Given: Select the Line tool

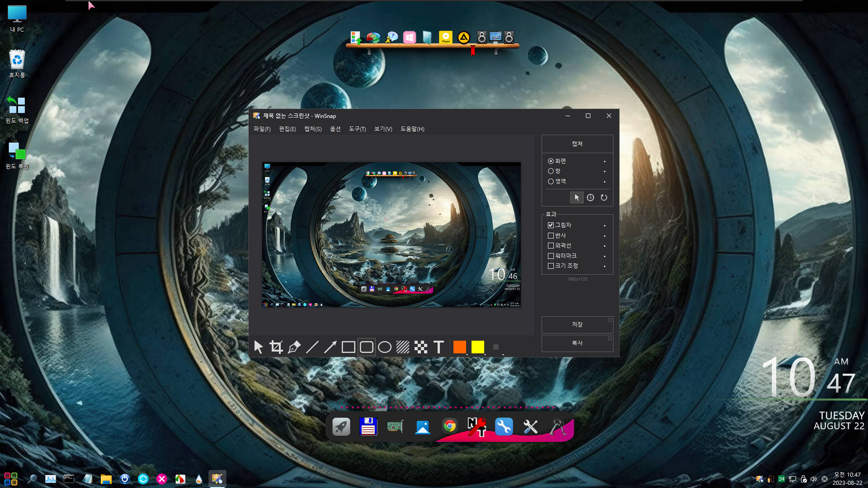Looking at the screenshot, I should tap(312, 347).
